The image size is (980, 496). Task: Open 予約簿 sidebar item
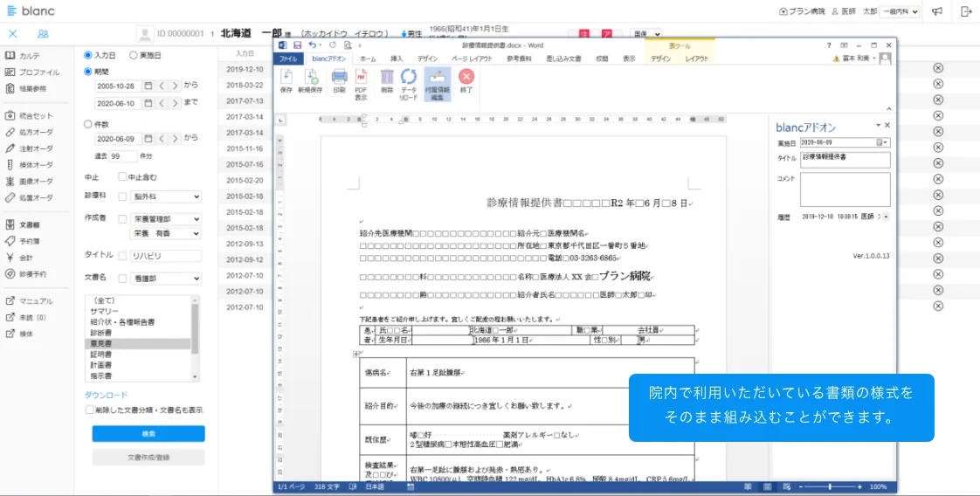(23, 241)
